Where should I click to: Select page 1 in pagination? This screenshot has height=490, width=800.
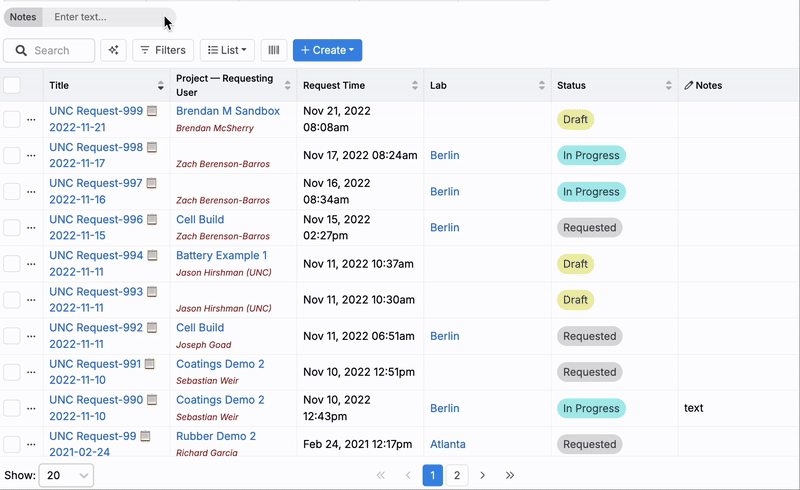[432, 476]
